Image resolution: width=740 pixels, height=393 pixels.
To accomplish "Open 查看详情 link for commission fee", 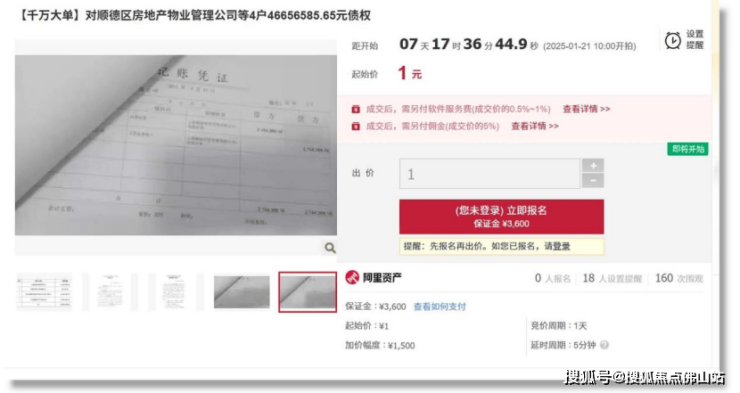I will click(x=535, y=126).
